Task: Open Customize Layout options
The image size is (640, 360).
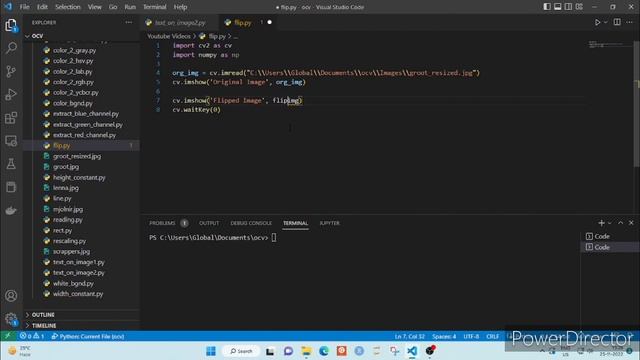Action: pyautogui.click(x=579, y=7)
